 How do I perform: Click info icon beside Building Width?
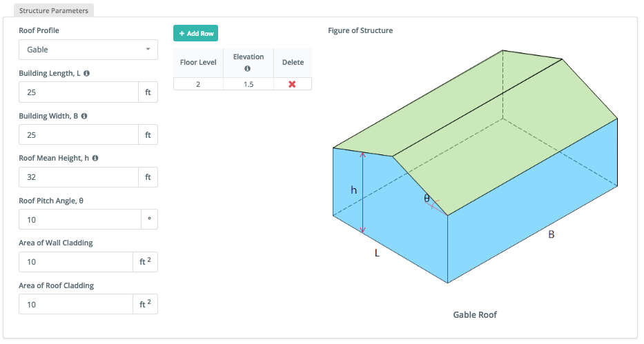tap(84, 116)
